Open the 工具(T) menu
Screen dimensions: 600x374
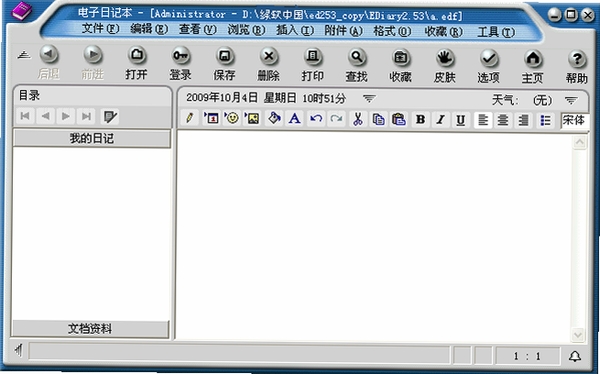(496, 32)
